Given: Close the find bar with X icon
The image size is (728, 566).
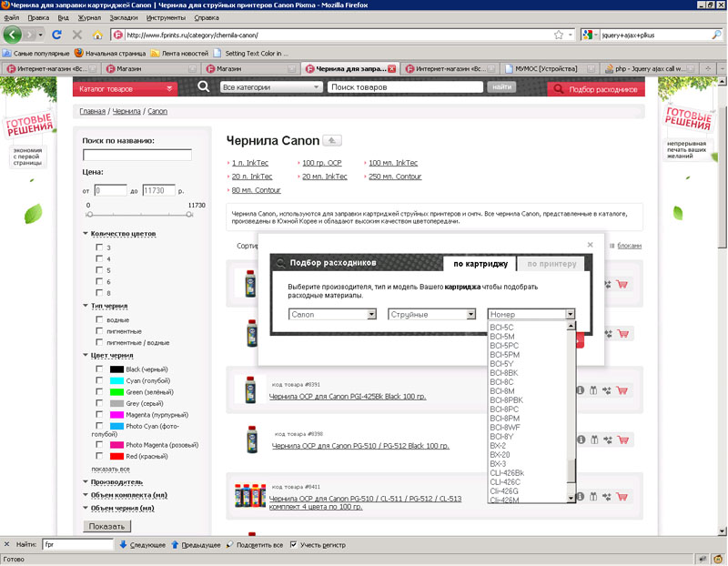Looking at the screenshot, I should pyautogui.click(x=6, y=544).
